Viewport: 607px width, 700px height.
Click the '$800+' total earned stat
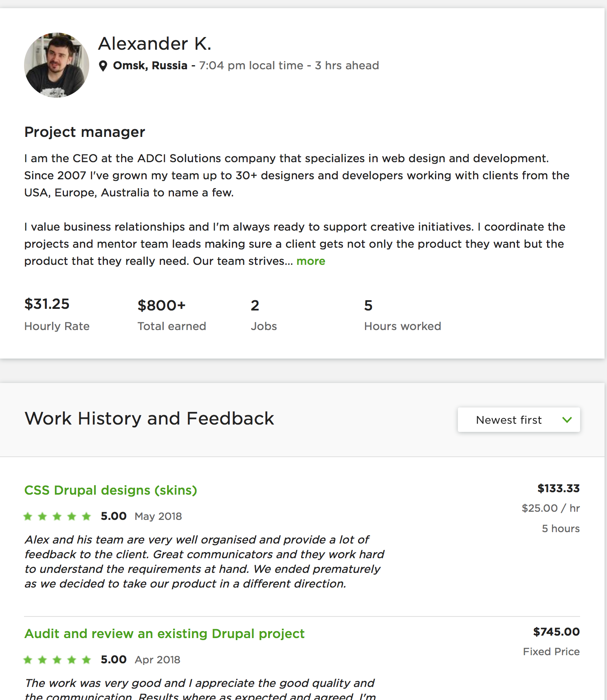pyautogui.click(x=161, y=306)
